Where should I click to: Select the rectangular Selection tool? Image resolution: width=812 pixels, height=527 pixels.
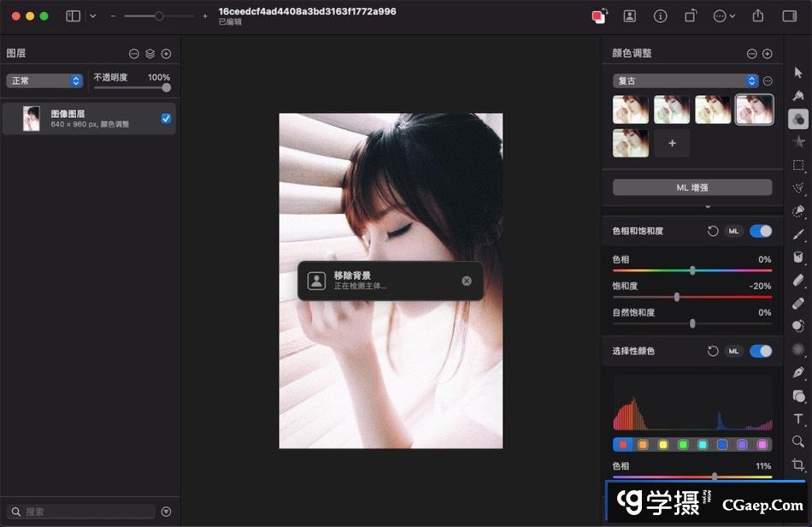(798, 165)
